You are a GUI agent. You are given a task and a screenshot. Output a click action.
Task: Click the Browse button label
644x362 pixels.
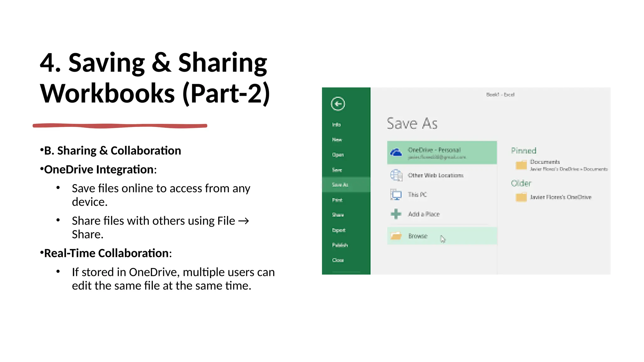pyautogui.click(x=418, y=236)
